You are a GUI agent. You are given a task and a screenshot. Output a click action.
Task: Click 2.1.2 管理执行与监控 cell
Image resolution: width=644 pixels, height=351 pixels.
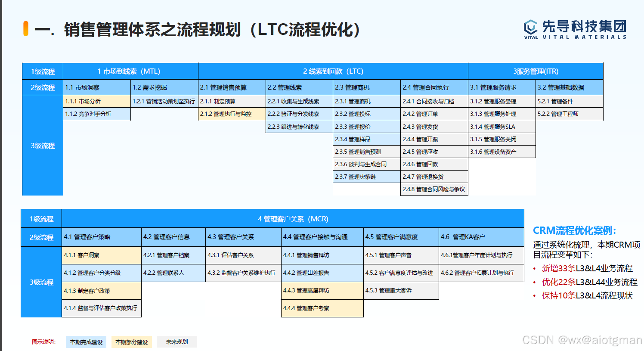pyautogui.click(x=232, y=114)
